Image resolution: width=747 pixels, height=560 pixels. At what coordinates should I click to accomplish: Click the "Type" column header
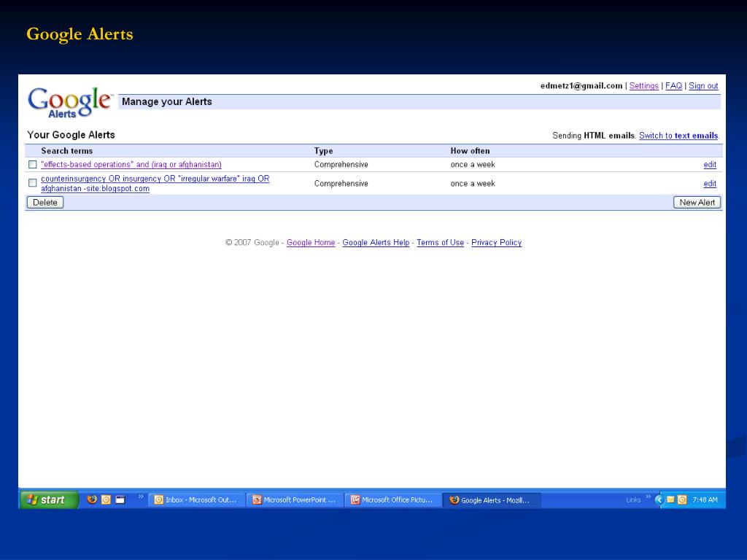[x=323, y=150]
